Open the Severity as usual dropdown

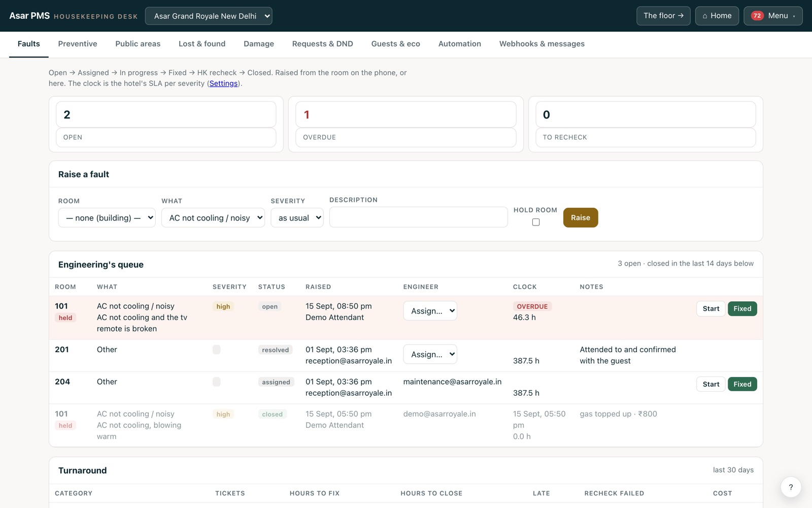coord(297,217)
